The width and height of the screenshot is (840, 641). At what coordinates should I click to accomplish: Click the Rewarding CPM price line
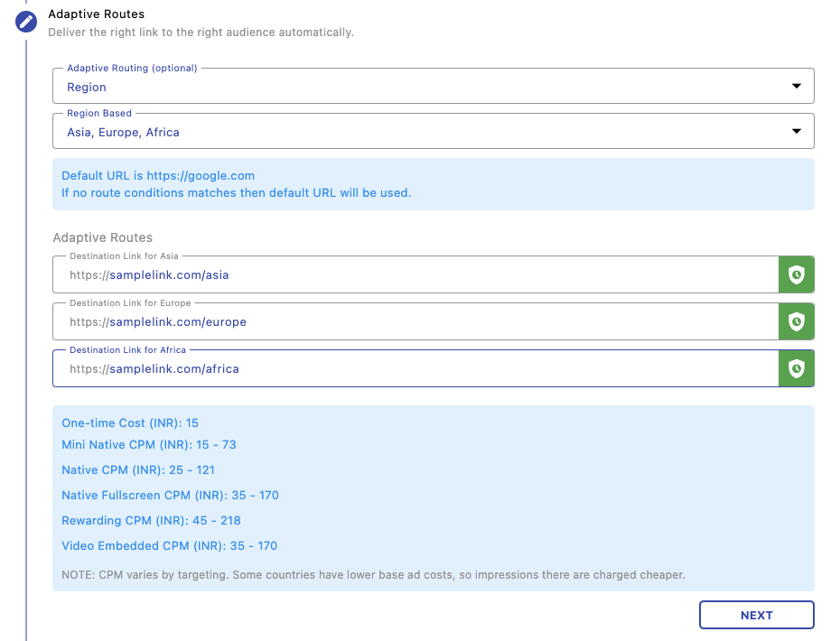(151, 521)
